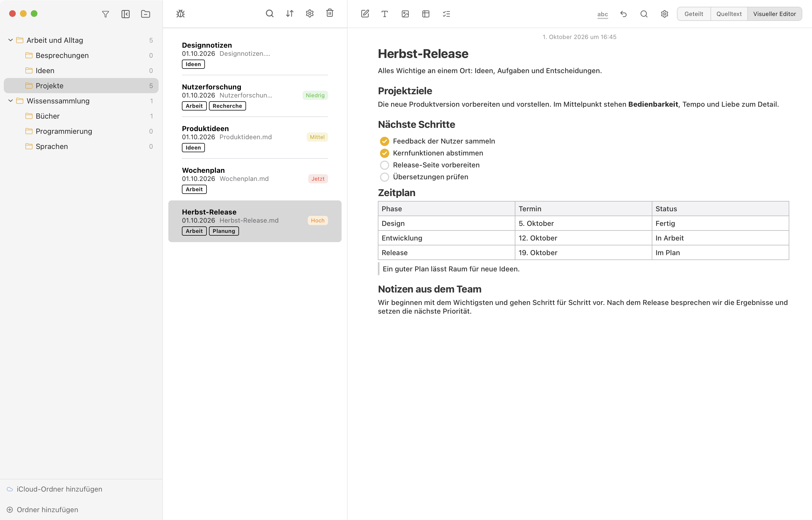812x520 pixels.
Task: Collapse the 'Wissenssammlung' folder chevron
Action: pyautogui.click(x=11, y=101)
